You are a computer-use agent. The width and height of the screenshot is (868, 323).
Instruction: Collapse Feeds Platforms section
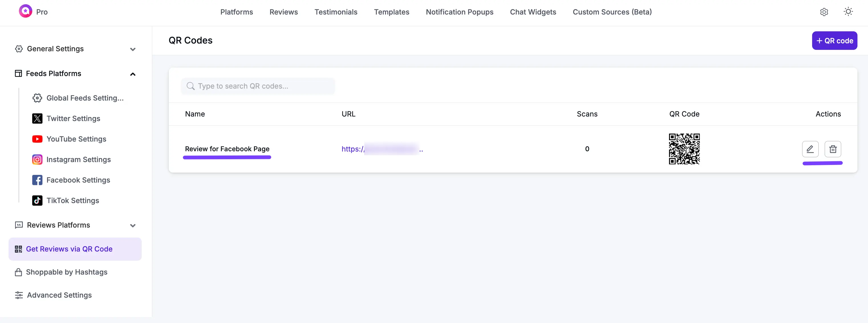click(x=133, y=74)
